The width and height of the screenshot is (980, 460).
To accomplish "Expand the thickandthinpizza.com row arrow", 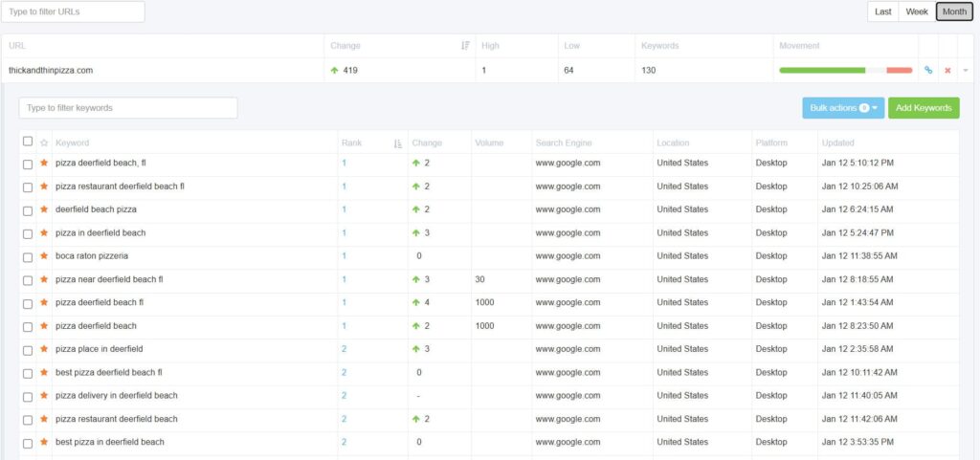I will click(x=965, y=71).
